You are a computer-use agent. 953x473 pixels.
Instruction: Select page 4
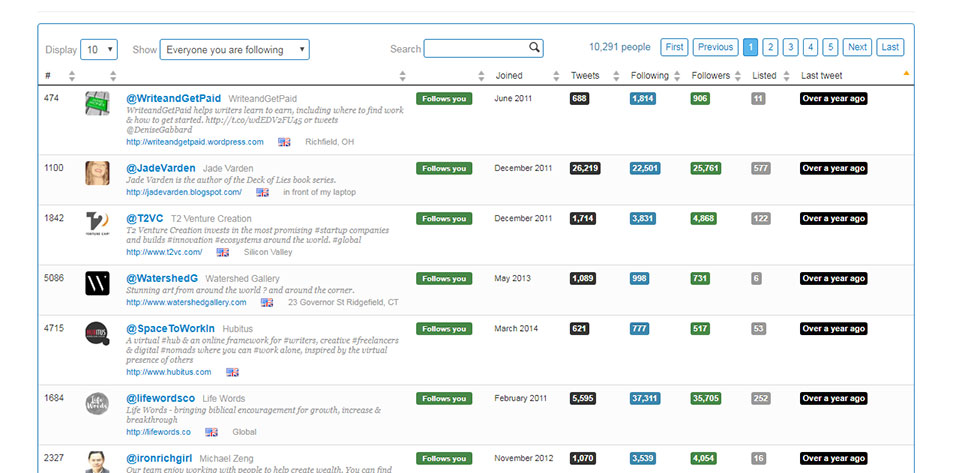pos(810,47)
